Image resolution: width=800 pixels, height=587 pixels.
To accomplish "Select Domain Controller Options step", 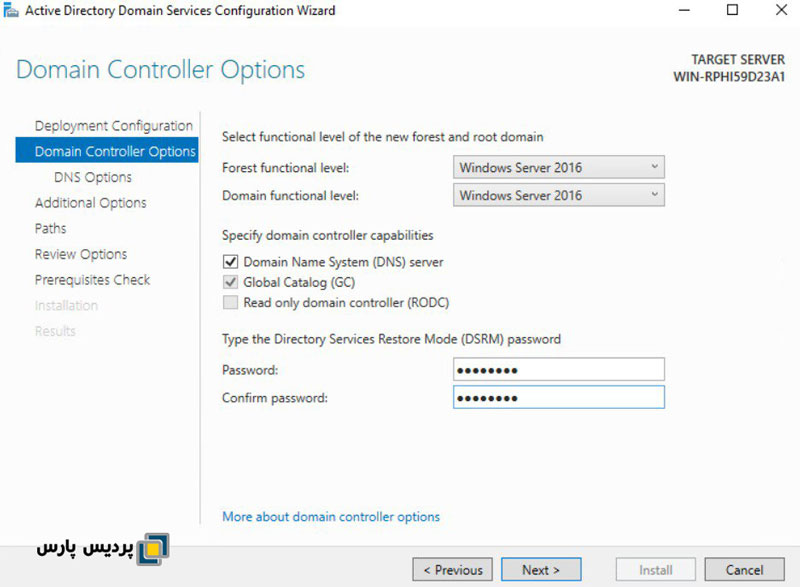I will [x=107, y=151].
